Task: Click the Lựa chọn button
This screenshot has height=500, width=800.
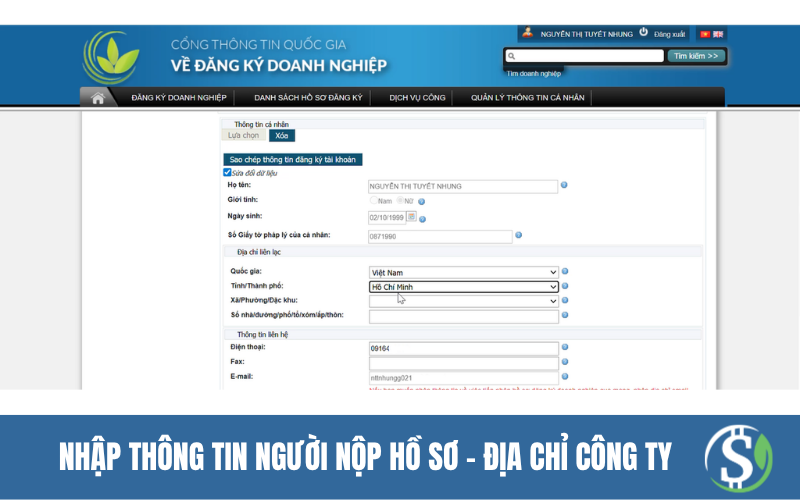Action: tap(243, 135)
